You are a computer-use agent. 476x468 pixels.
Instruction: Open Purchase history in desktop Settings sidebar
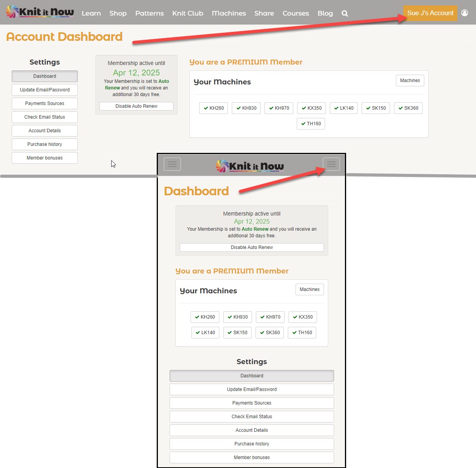coord(45,144)
